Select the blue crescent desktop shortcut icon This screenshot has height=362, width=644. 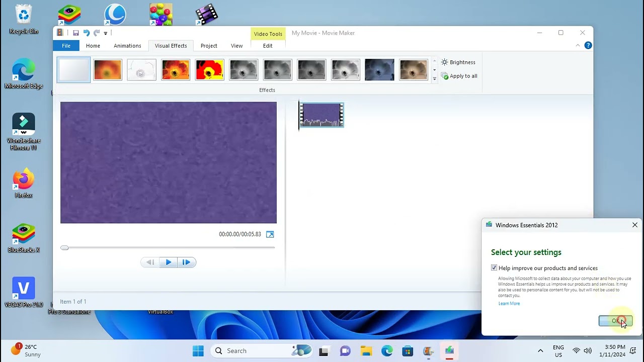[x=115, y=14]
